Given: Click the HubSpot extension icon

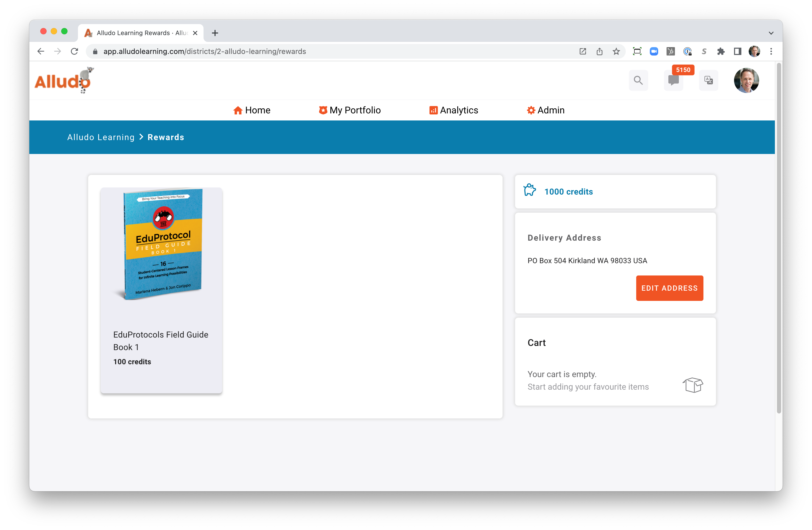Looking at the screenshot, I should tap(671, 51).
